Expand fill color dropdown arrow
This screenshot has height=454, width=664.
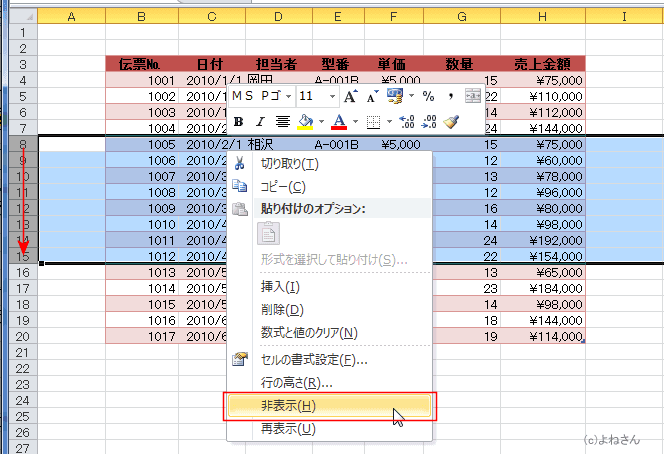click(321, 122)
